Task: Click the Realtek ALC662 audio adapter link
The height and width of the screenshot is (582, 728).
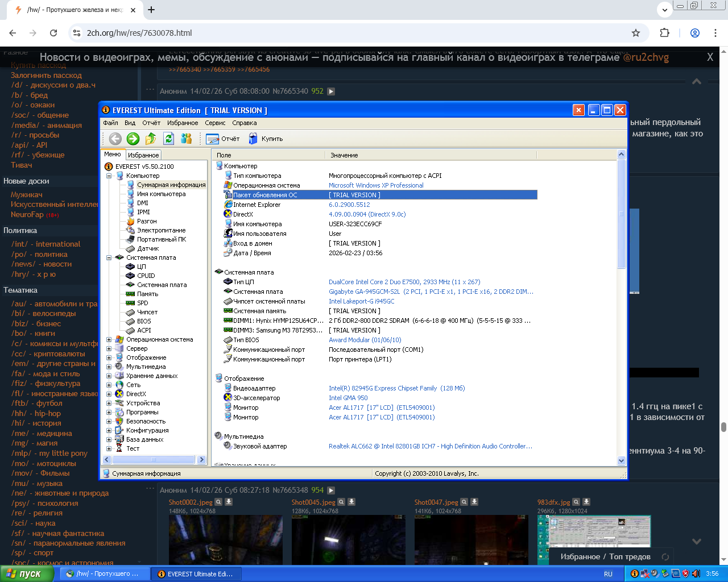Action: click(x=431, y=446)
